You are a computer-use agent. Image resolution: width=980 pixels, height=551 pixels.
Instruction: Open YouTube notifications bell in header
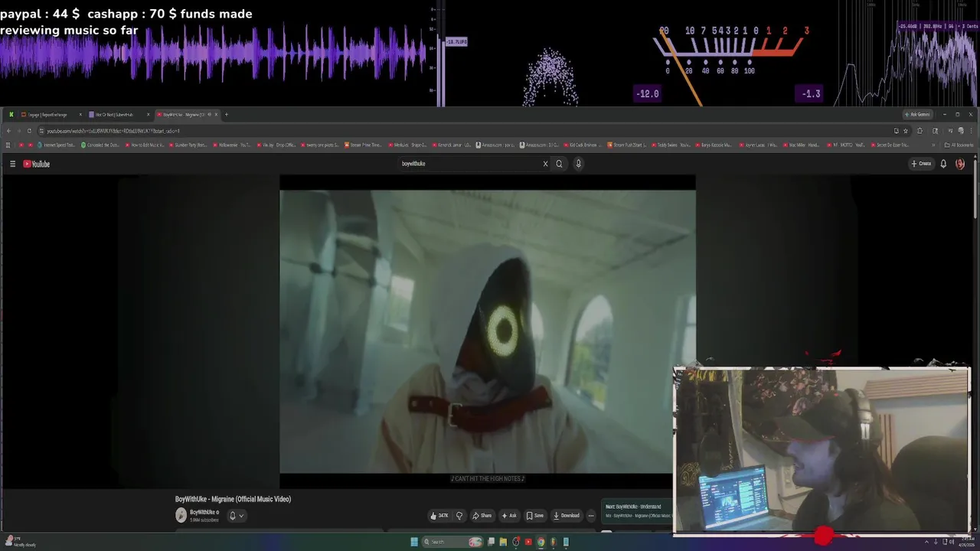point(943,164)
